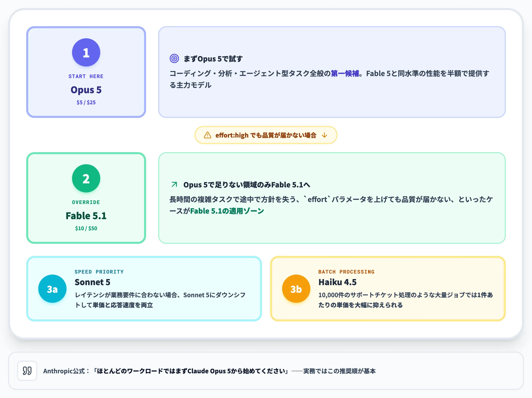Screen dimensions: 532x398
Task: Click the SPEED PRIORITY label
Action: point(99,272)
